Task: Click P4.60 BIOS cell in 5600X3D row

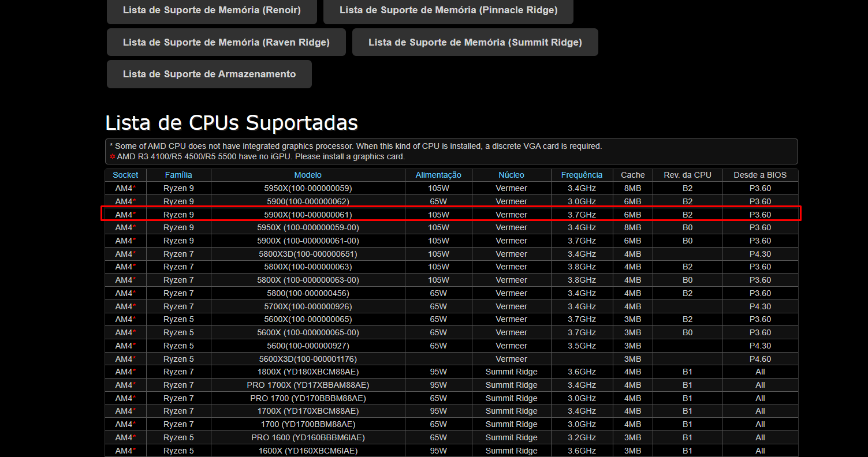Action: [x=760, y=359]
